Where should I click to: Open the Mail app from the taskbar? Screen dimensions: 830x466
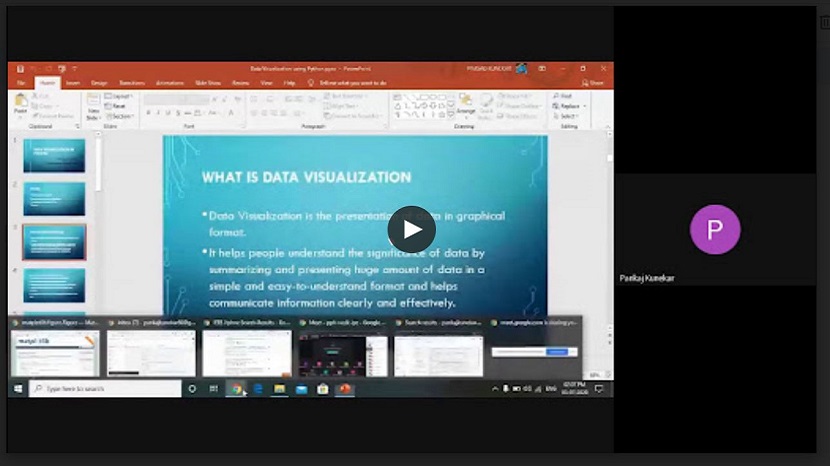click(x=301, y=389)
